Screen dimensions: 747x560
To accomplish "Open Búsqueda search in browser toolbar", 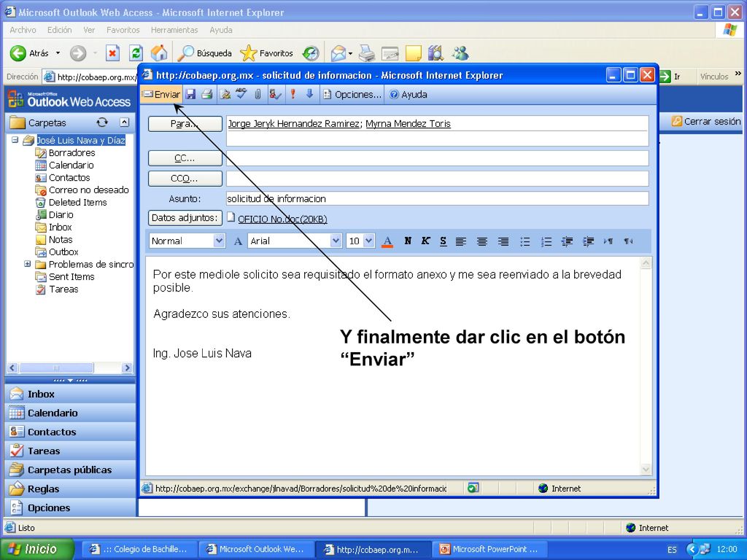I will (x=204, y=53).
